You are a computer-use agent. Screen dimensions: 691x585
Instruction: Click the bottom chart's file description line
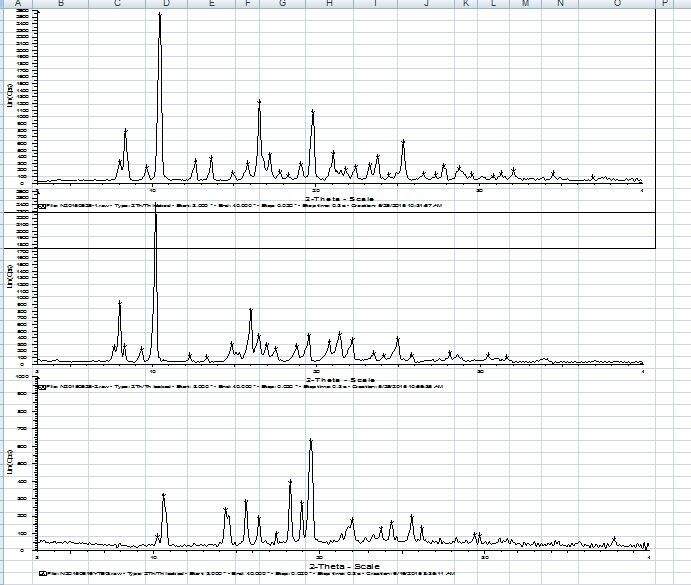tap(251, 574)
